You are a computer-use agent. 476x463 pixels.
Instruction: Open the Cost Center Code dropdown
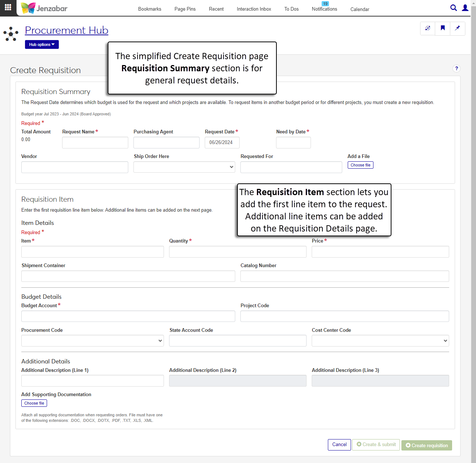[380, 341]
